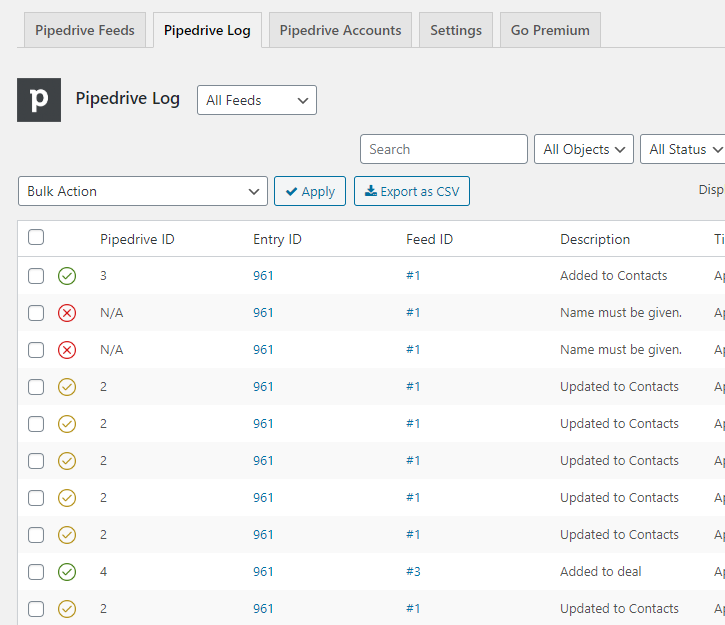Viewport: 725px width, 625px height.
Task: Expand the Bulk Action dropdown
Action: pos(143,191)
